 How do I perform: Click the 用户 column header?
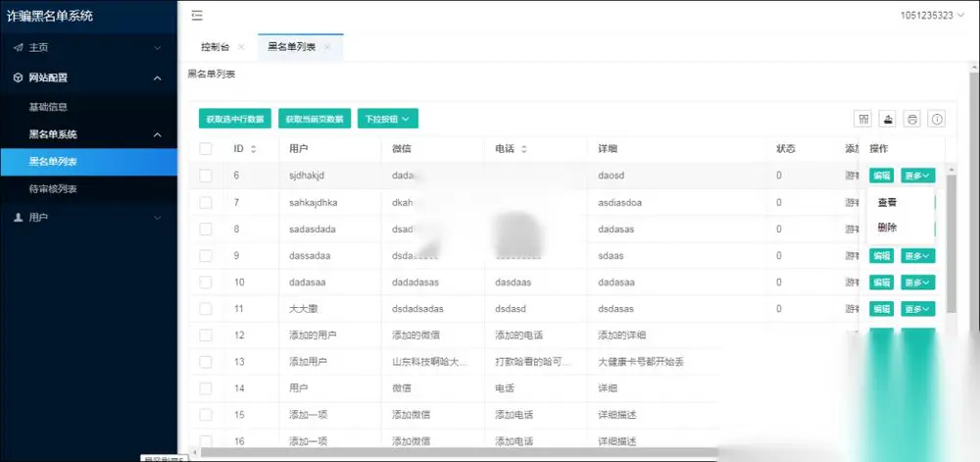tap(299, 149)
